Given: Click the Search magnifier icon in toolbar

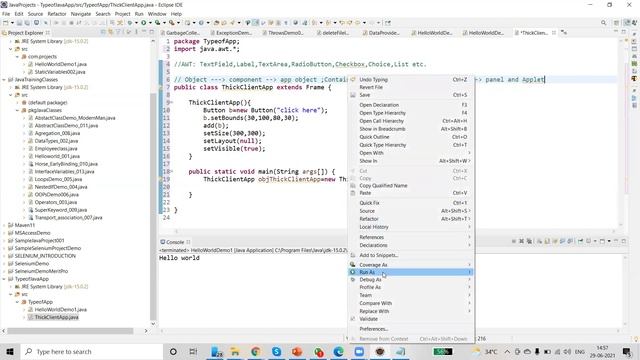Looking at the screenshot, I should pos(603,23).
